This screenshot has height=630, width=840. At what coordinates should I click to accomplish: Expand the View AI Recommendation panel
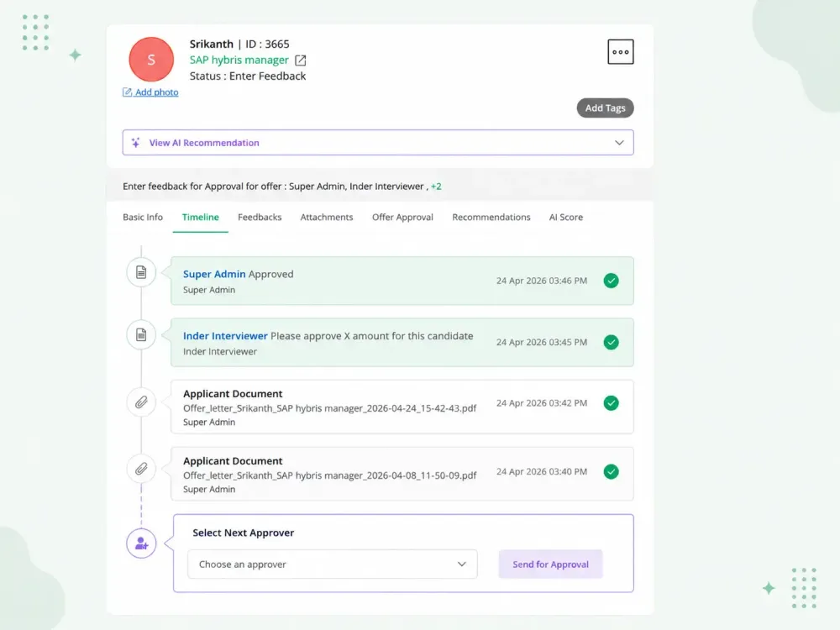point(378,143)
